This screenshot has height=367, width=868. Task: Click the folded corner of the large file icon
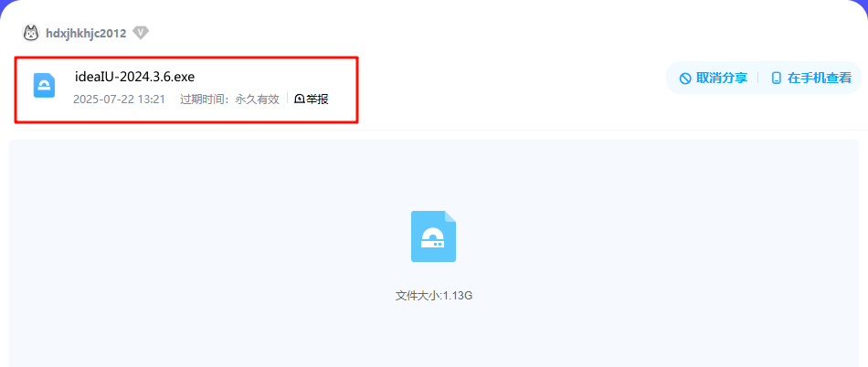pos(450,216)
